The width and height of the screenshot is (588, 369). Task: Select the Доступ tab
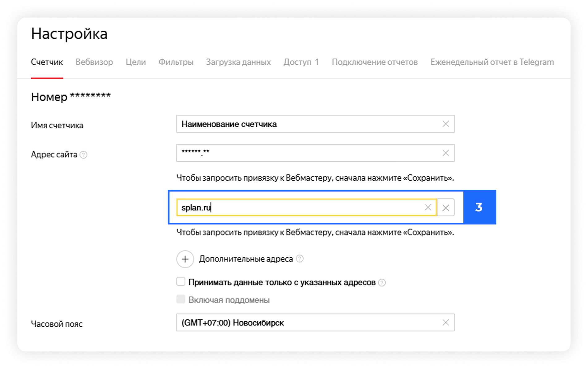pos(301,62)
